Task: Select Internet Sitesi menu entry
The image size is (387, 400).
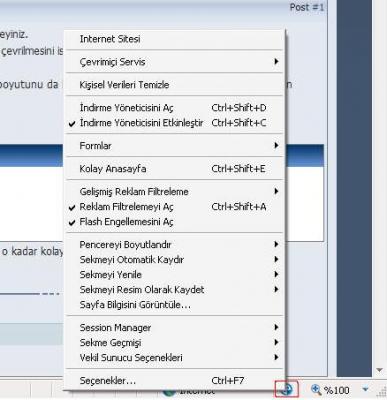Action: (x=174, y=39)
